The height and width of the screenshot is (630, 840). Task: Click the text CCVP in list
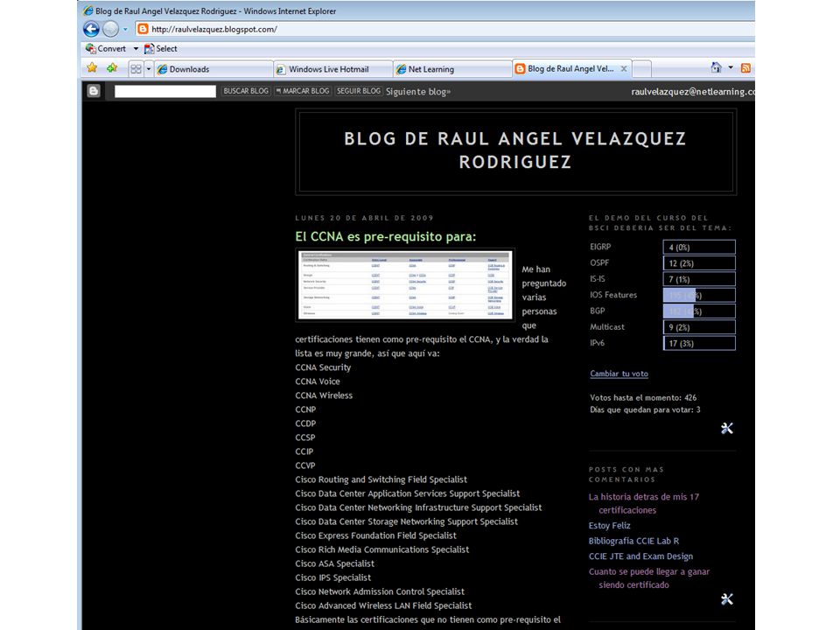tap(305, 465)
